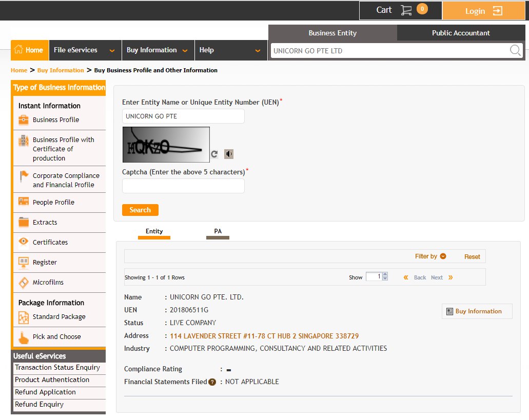Viewport: 529px width, 420px height.
Task: Click the Microfilms diamond icon
Action: tap(23, 282)
